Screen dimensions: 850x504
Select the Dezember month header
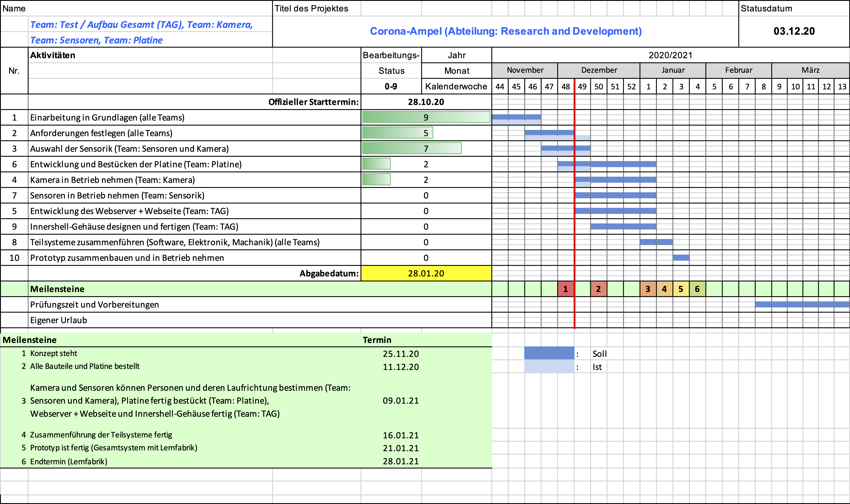tap(599, 70)
